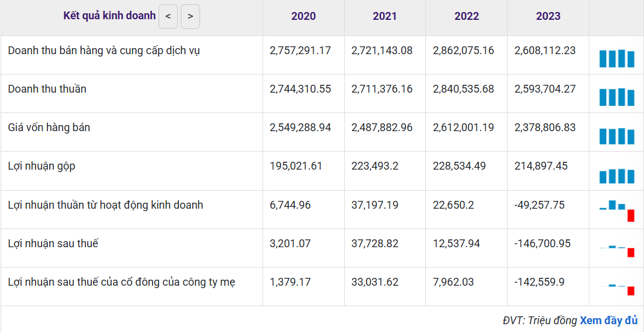Click the value 2,608,112.23
Image resolution: width=644 pixels, height=332 pixels.
coord(545,51)
